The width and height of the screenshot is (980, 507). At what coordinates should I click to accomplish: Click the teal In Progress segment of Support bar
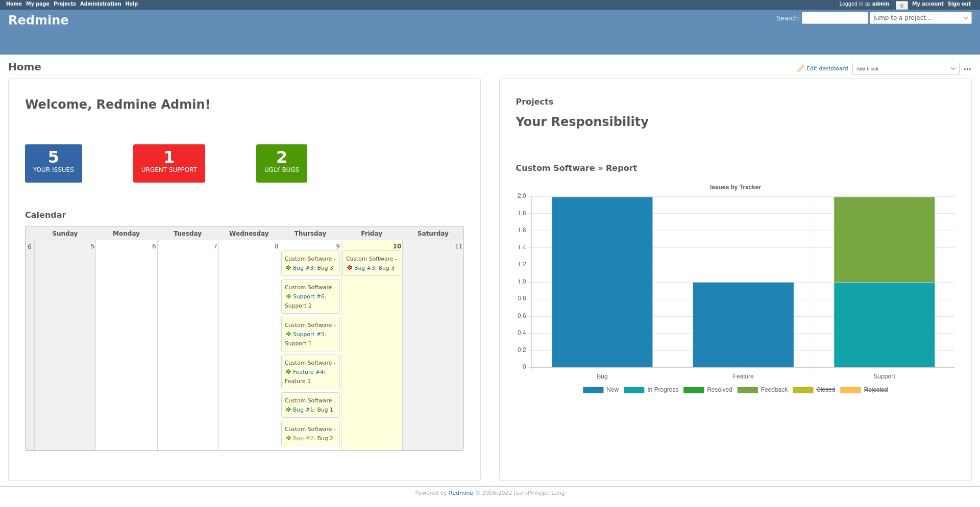pos(884,324)
